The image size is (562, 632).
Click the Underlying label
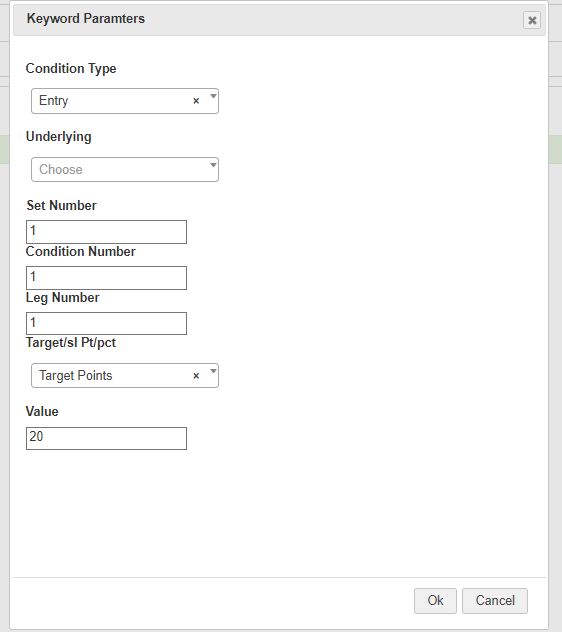[x=58, y=137]
